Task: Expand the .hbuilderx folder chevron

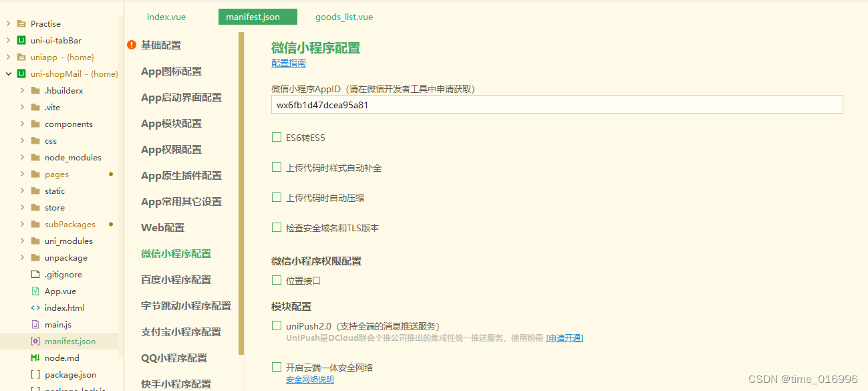Action: 22,90
